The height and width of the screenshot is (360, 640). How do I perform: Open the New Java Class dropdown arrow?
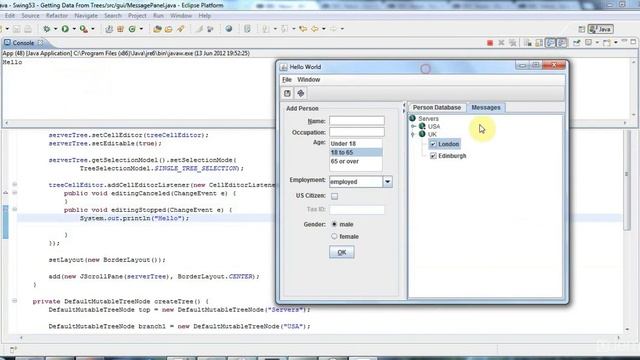pos(141,29)
